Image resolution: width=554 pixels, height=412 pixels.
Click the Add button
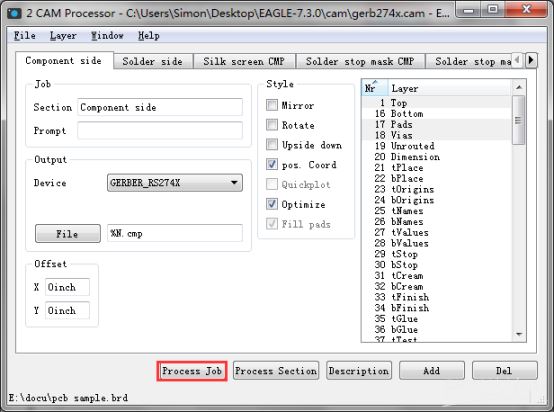[x=432, y=371]
